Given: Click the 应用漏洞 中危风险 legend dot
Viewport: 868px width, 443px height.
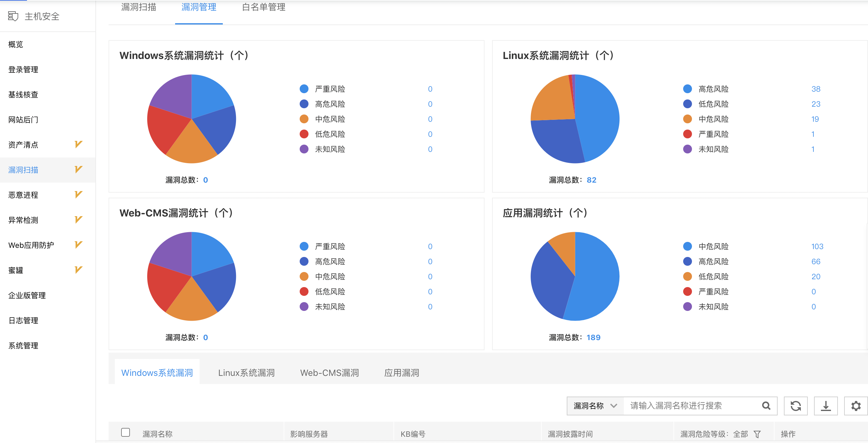Looking at the screenshot, I should 687,246.
